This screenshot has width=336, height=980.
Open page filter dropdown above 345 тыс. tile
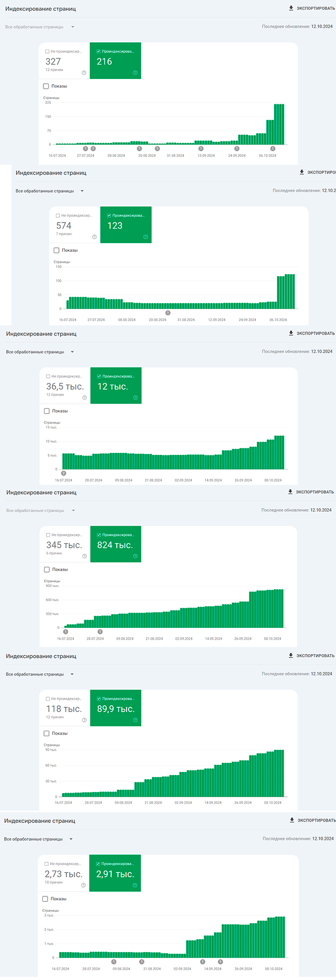tap(40, 511)
